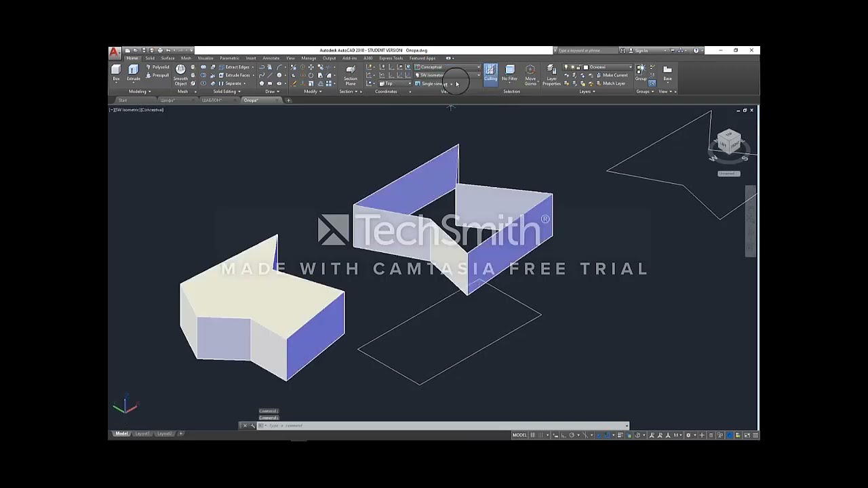Image resolution: width=868 pixels, height=488 pixels.
Task: Open the Annotate ribbon tab
Action: pyautogui.click(x=271, y=58)
